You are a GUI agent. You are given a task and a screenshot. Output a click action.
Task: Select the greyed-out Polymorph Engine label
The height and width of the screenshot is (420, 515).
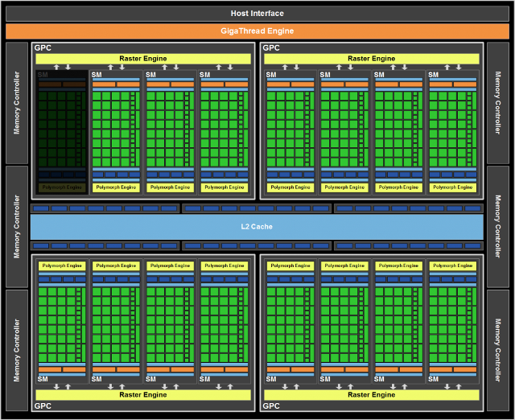[x=62, y=187]
